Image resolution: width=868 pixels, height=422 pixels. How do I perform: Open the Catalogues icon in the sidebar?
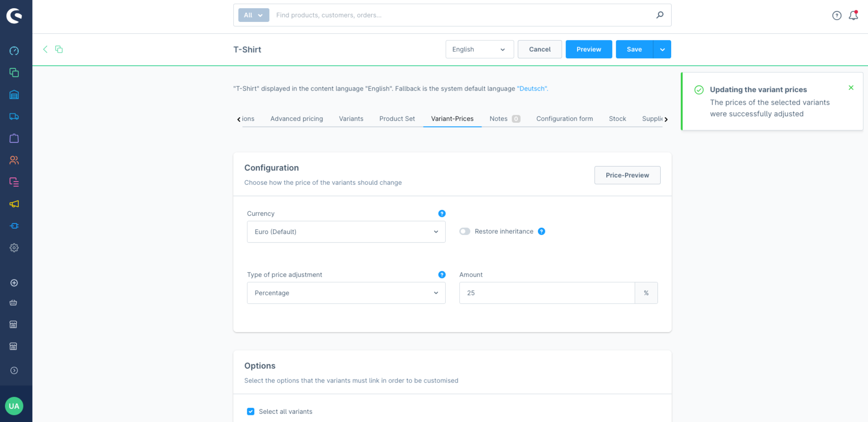[14, 73]
